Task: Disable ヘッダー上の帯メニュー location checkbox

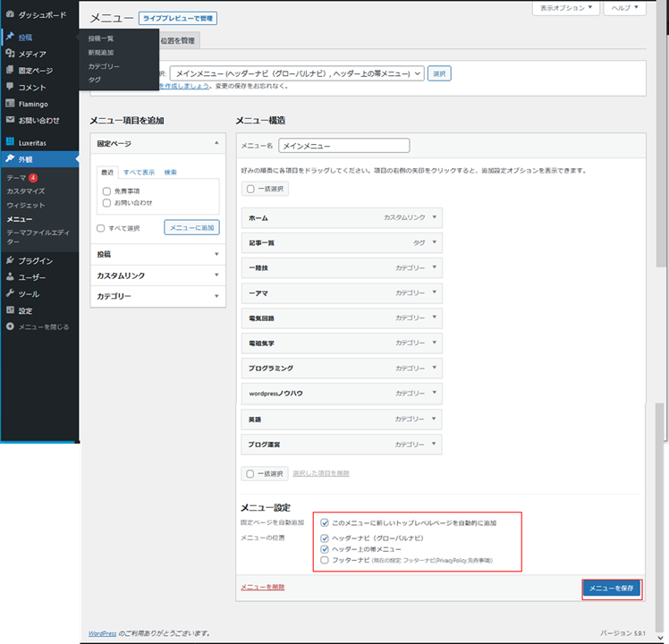Action: (325, 549)
